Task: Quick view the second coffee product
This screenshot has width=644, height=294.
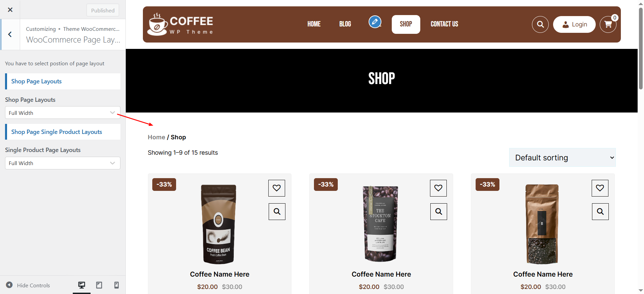Action: point(439,212)
